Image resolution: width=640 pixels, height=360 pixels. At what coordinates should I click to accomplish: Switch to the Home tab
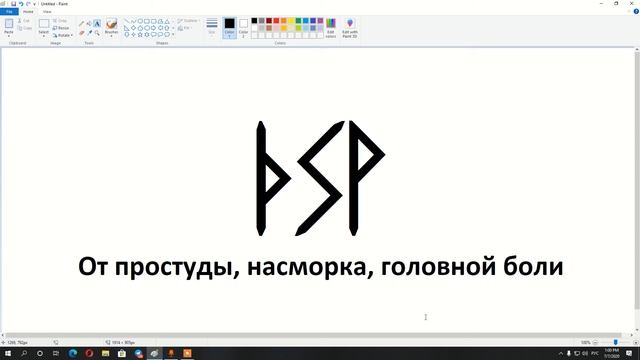pos(28,11)
